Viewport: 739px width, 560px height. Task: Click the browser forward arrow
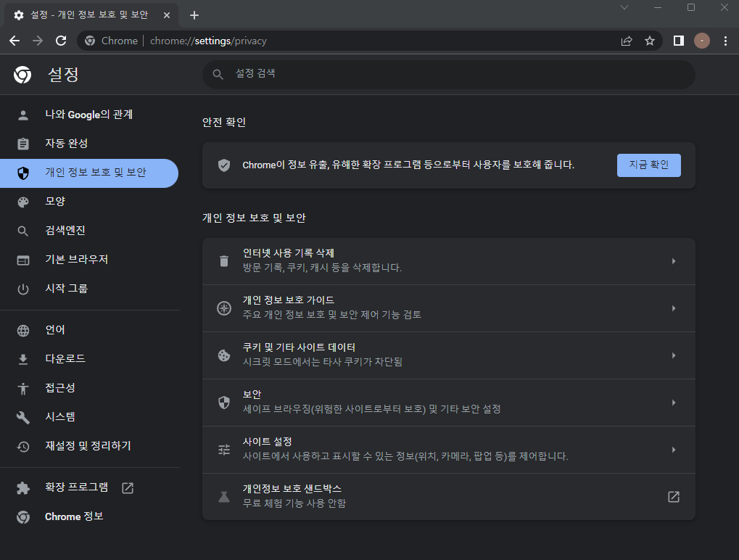click(x=38, y=41)
